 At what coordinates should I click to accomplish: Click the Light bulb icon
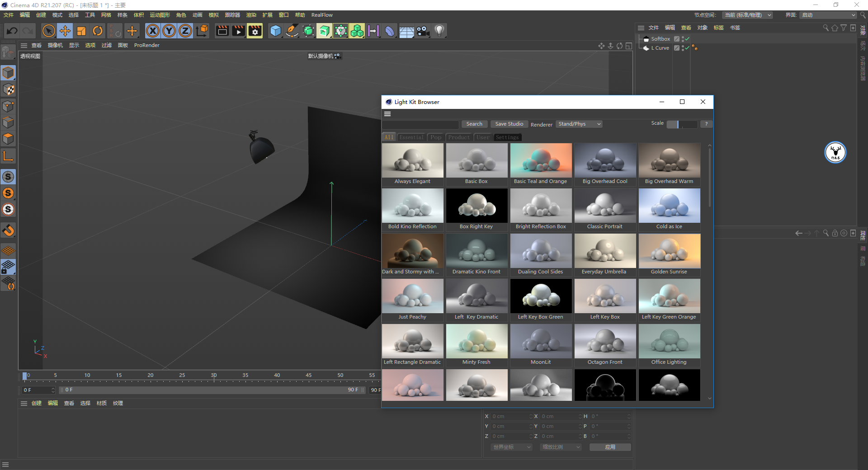pos(439,31)
